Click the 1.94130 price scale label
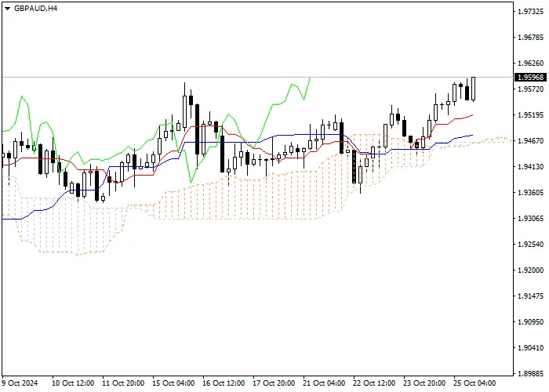 (531, 167)
